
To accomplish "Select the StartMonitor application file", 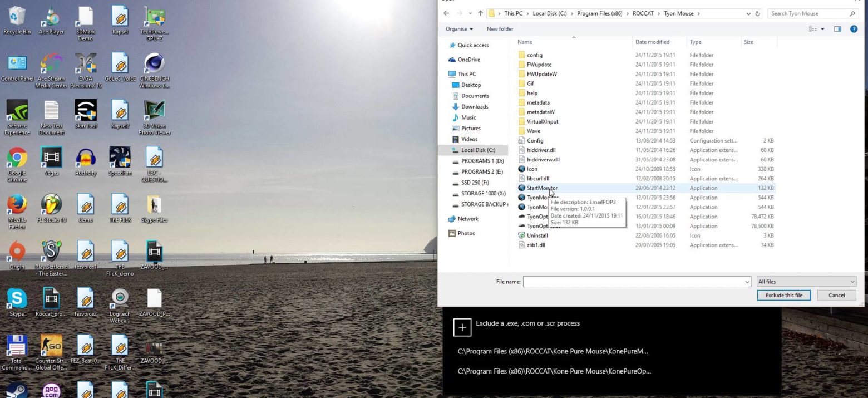I will [x=541, y=188].
